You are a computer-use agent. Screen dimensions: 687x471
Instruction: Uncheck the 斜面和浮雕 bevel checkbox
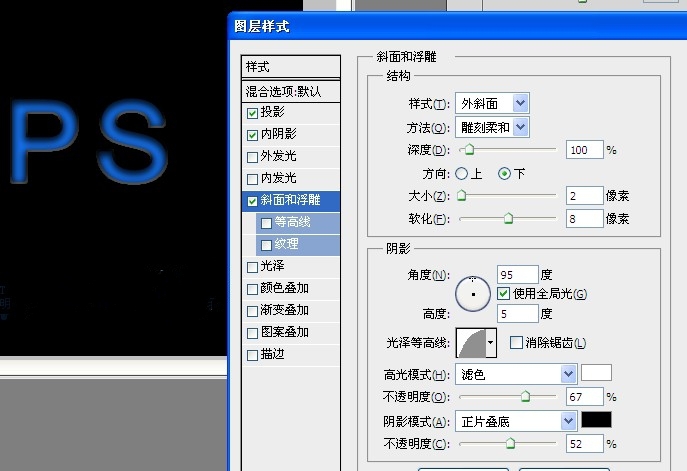point(252,201)
